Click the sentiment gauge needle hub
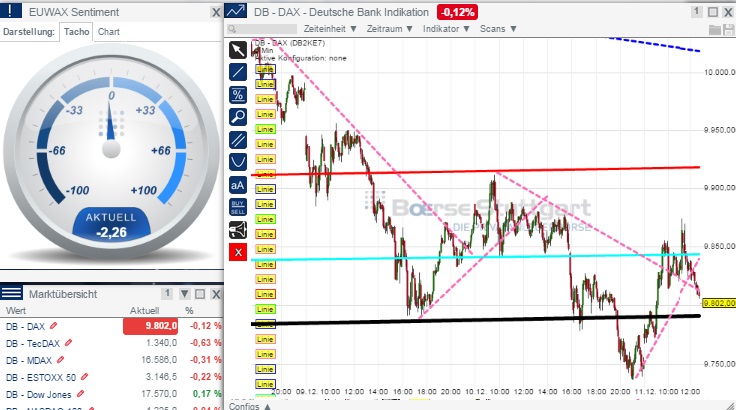 point(111,149)
